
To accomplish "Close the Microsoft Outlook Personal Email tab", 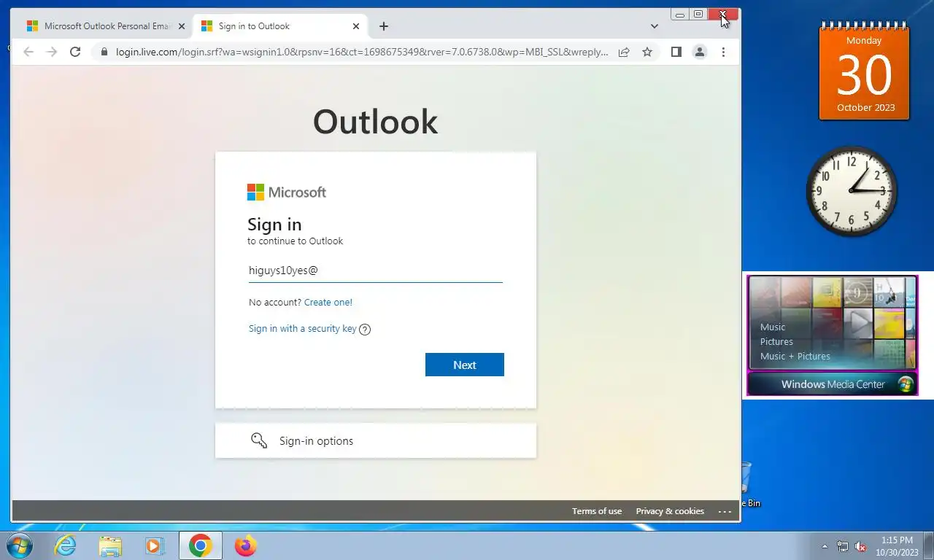I will click(182, 26).
